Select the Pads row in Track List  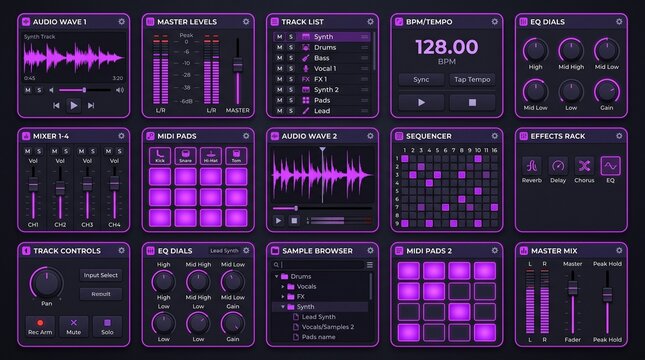321,100
